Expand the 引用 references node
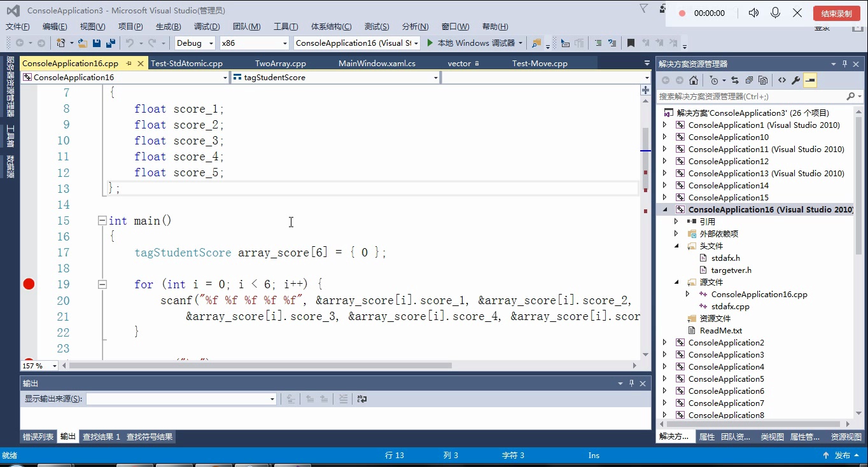Screen dimensions: 868x467 676,221
